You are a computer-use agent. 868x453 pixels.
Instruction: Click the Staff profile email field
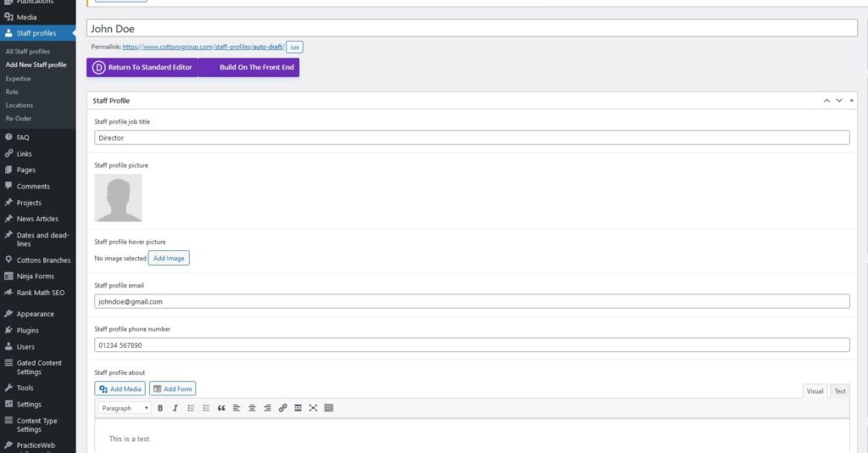(471, 301)
